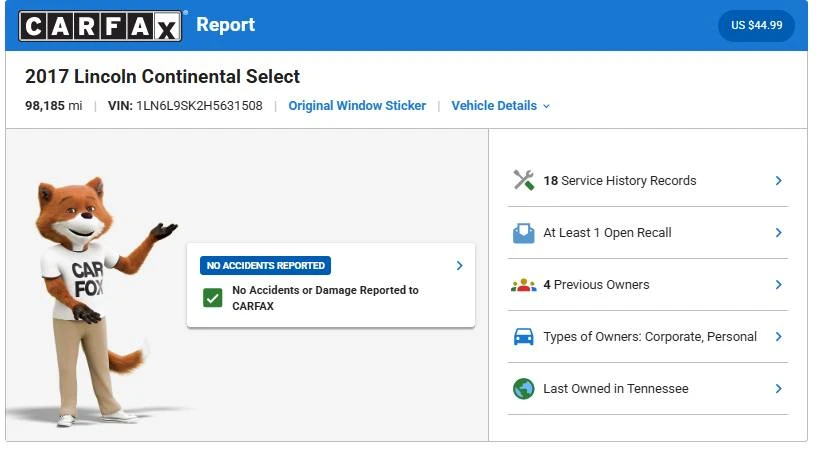Expand the Vehicle Details dropdown
Screen dimensions: 822x454
500,106
